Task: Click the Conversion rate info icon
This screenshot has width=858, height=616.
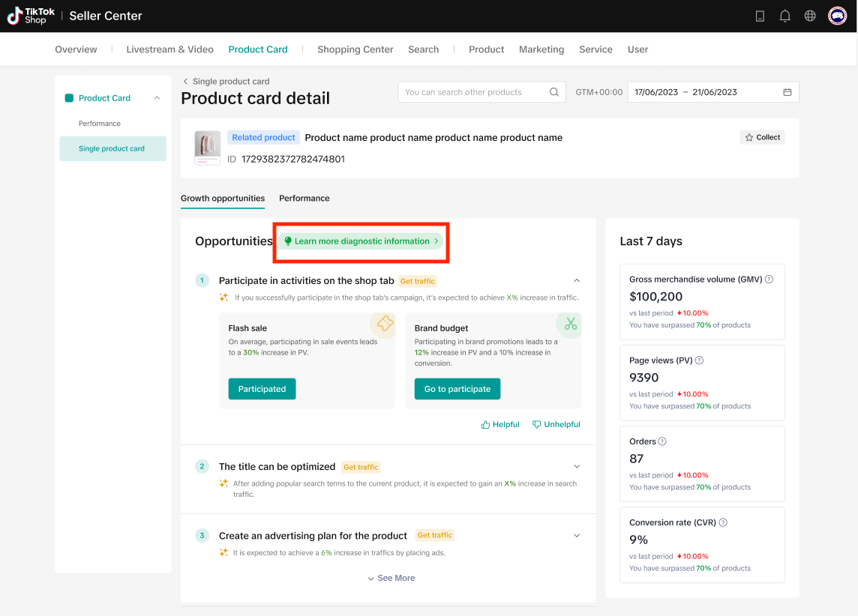Action: [723, 522]
